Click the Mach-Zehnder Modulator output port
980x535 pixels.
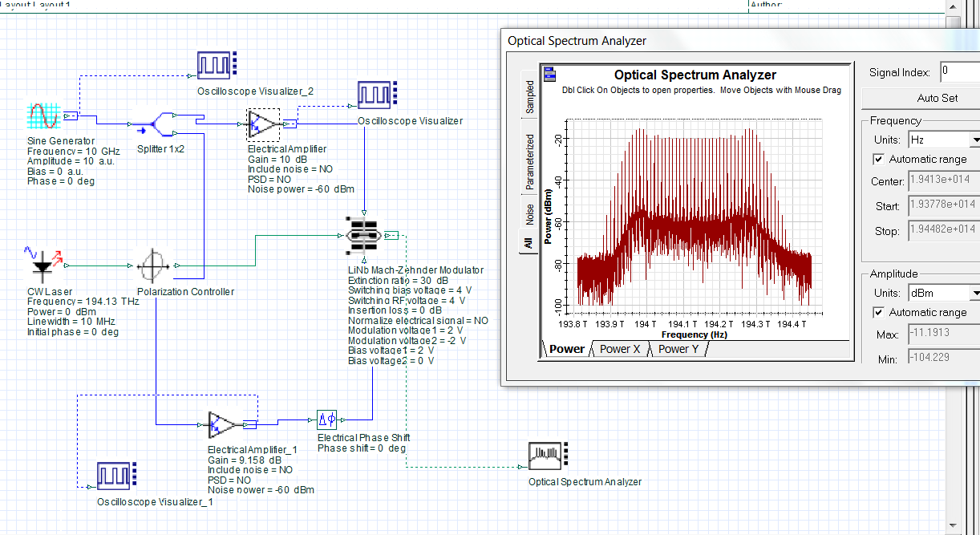(x=391, y=235)
